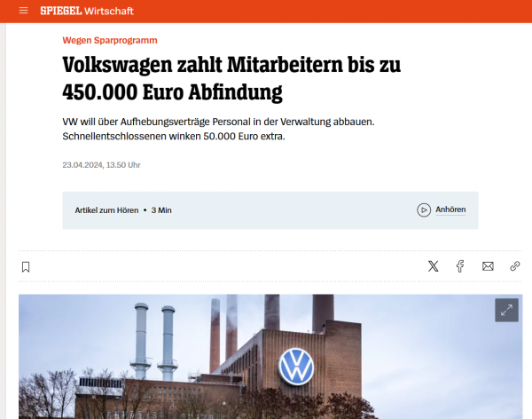Click the Volkswagen Abfindung headline
Viewport: 532px width, 419px height.
coord(231,78)
